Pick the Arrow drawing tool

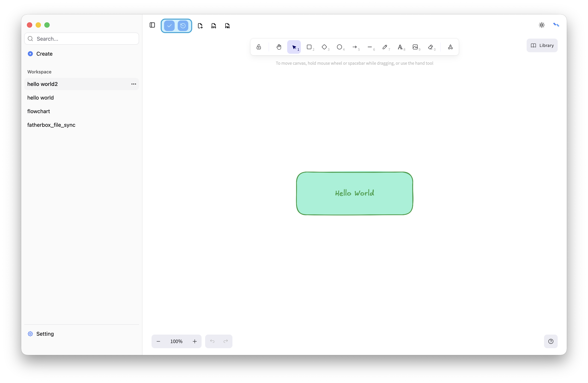(355, 47)
